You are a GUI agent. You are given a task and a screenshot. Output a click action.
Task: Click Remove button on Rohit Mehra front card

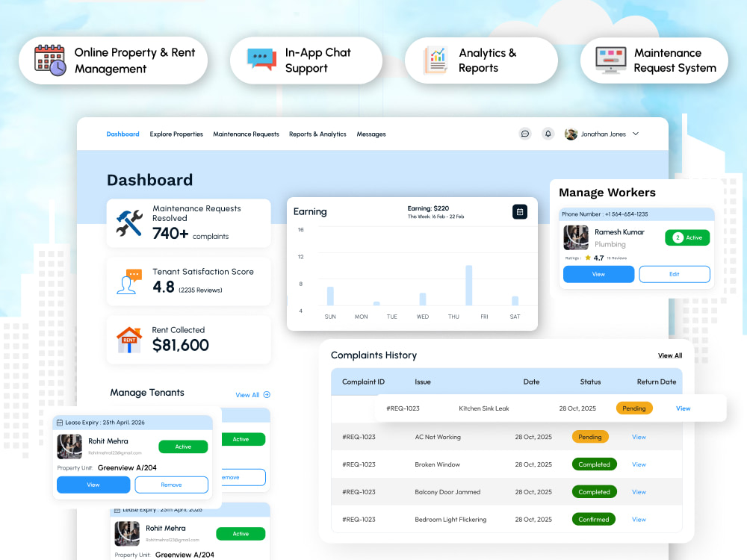coord(172,485)
